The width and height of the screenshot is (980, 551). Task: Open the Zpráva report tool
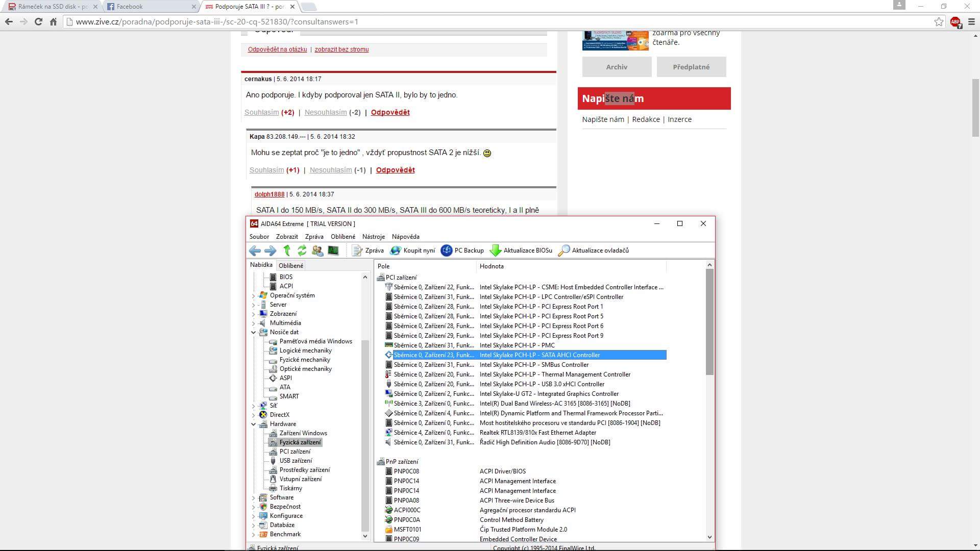pos(367,251)
